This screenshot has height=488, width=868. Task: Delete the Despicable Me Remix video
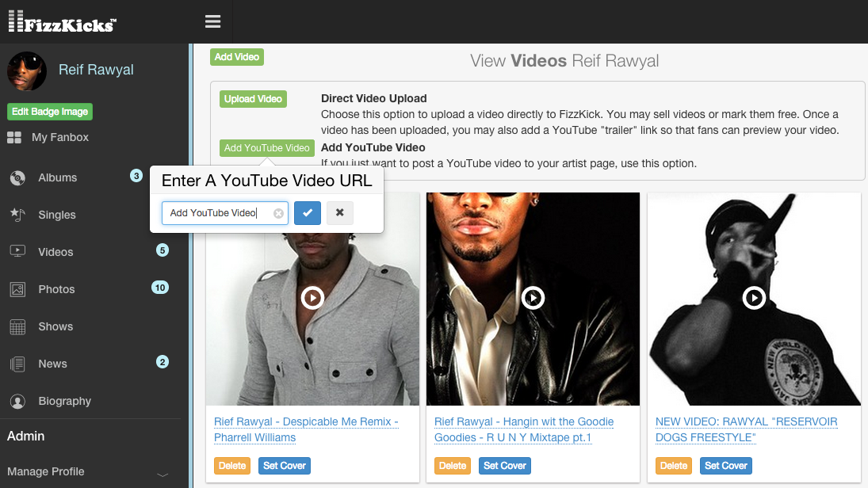tap(232, 466)
